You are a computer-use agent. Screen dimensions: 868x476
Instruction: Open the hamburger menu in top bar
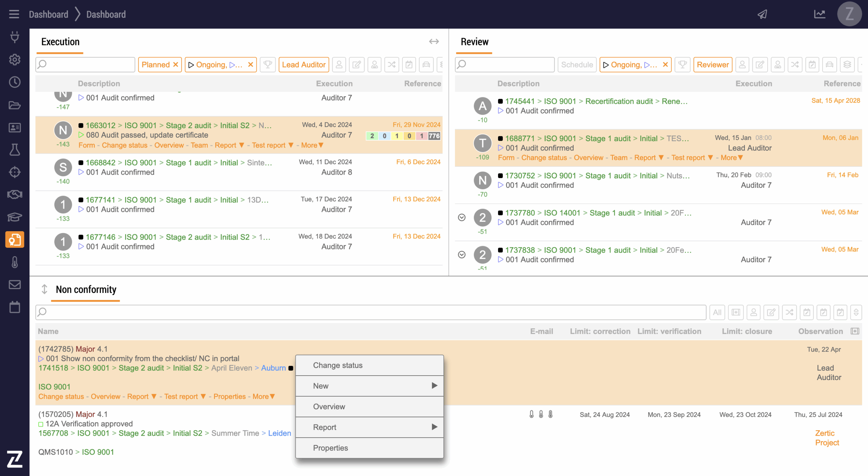point(14,14)
